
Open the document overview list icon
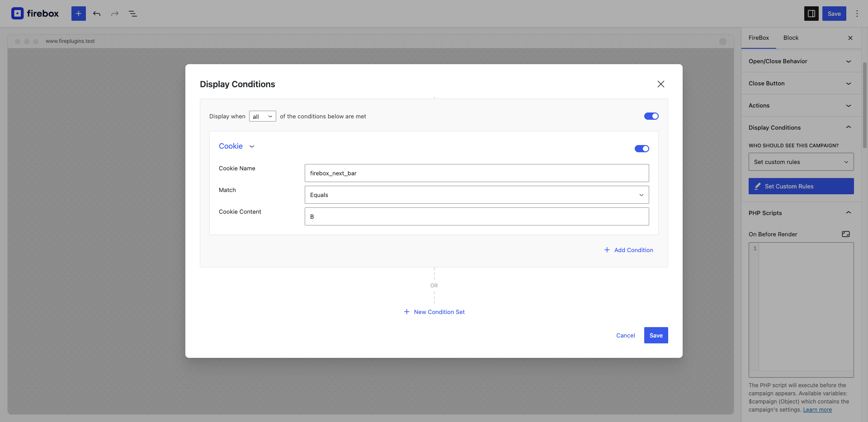coord(133,14)
